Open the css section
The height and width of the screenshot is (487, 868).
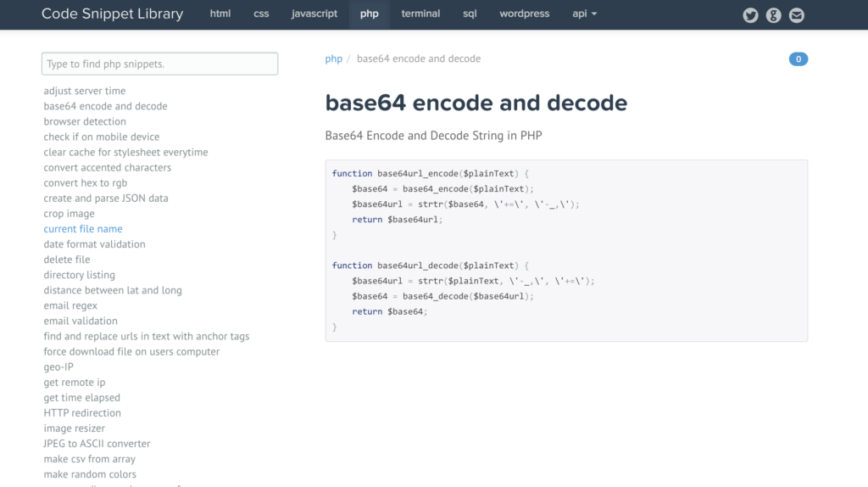(261, 14)
